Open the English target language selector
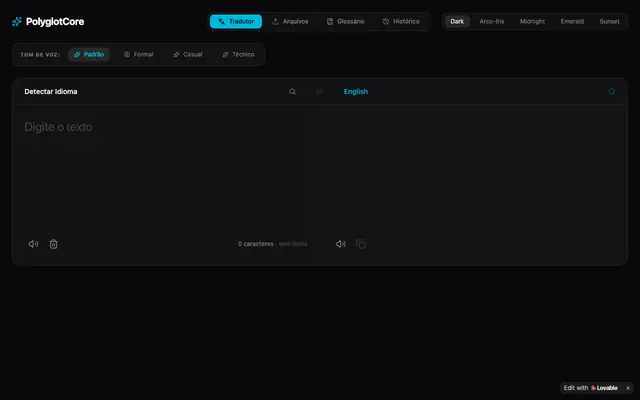This screenshot has height=400, width=640. [356, 92]
